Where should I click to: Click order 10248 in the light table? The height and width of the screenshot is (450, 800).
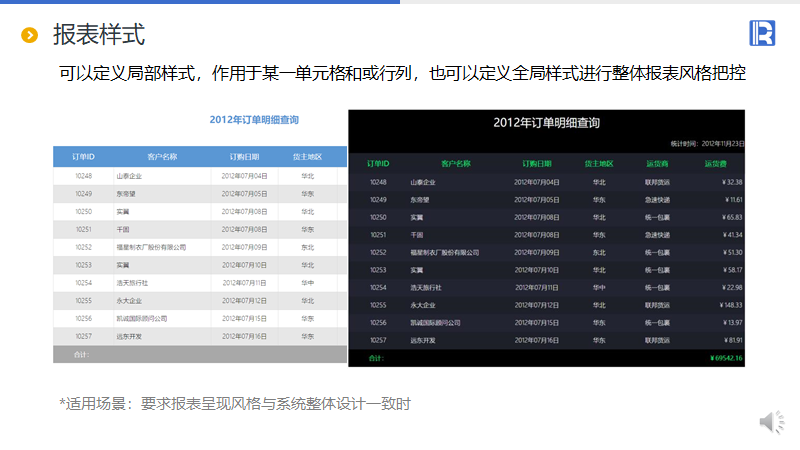[x=84, y=176]
